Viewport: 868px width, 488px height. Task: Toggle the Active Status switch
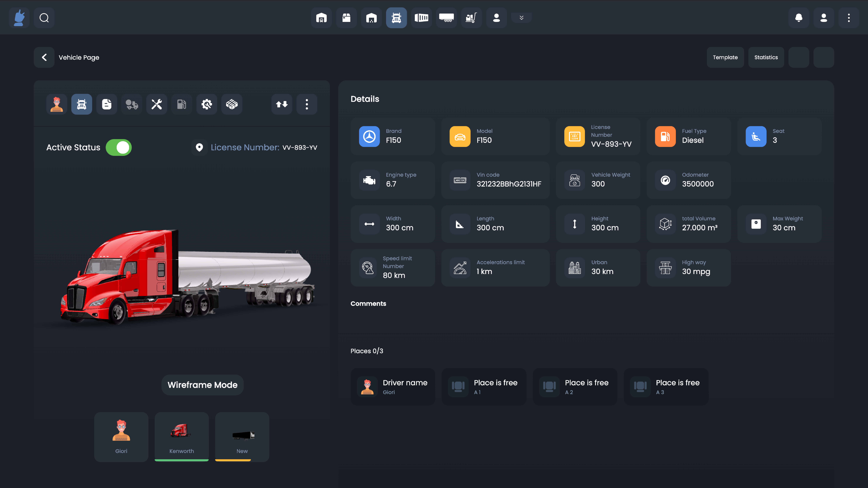click(x=119, y=147)
